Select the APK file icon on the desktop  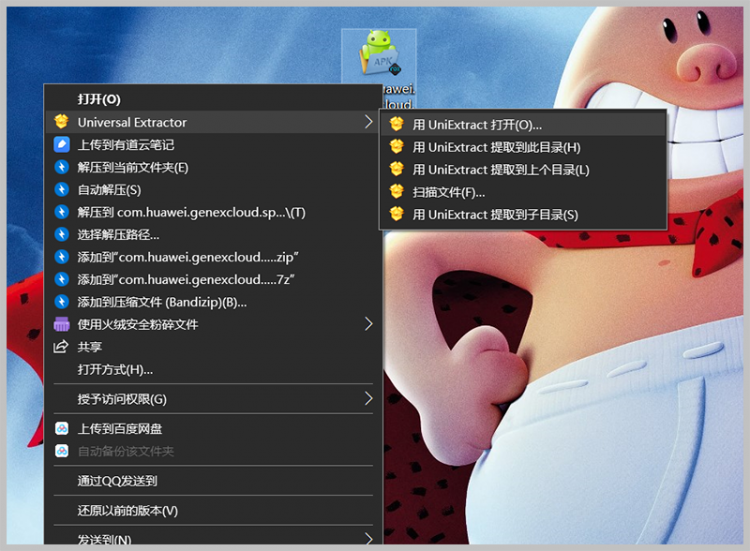point(379,54)
